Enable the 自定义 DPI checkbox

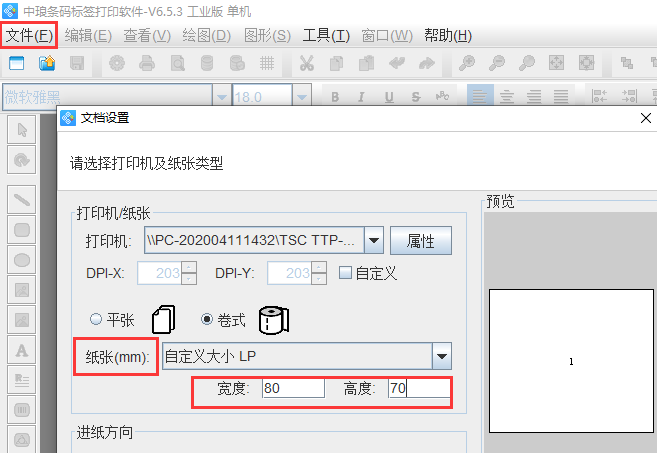coord(345,272)
